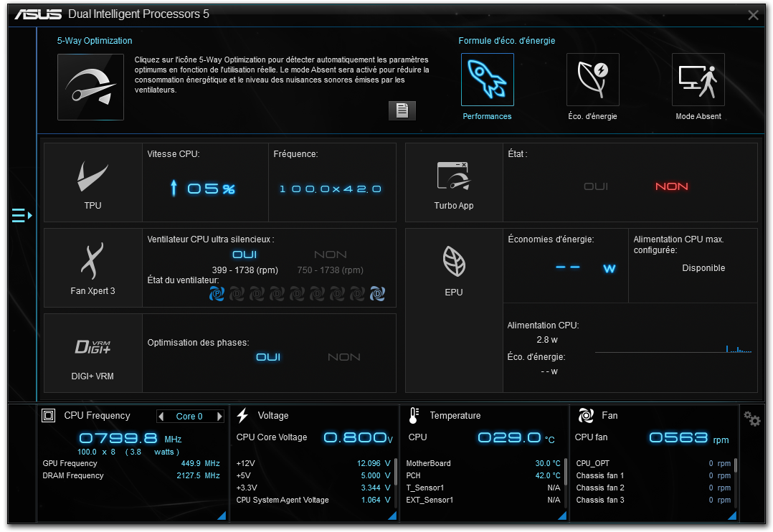Open the Fan Xpert 3 panel
773x532 pixels.
coord(93,267)
